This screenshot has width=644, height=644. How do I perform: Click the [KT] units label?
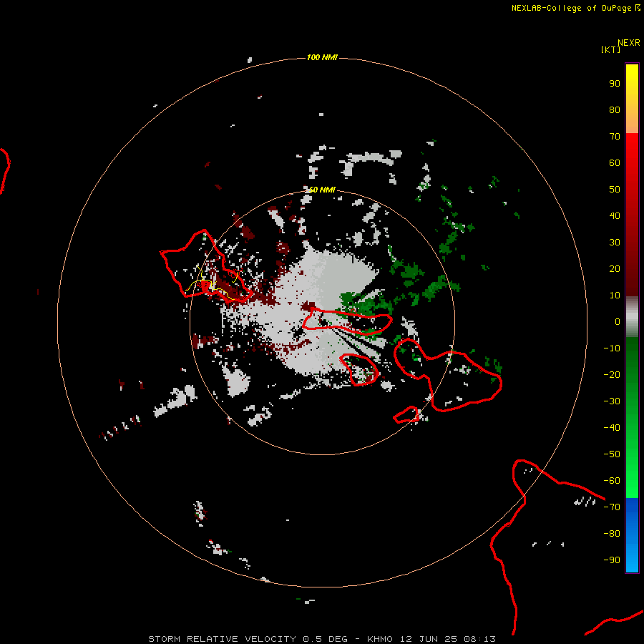pyautogui.click(x=610, y=49)
